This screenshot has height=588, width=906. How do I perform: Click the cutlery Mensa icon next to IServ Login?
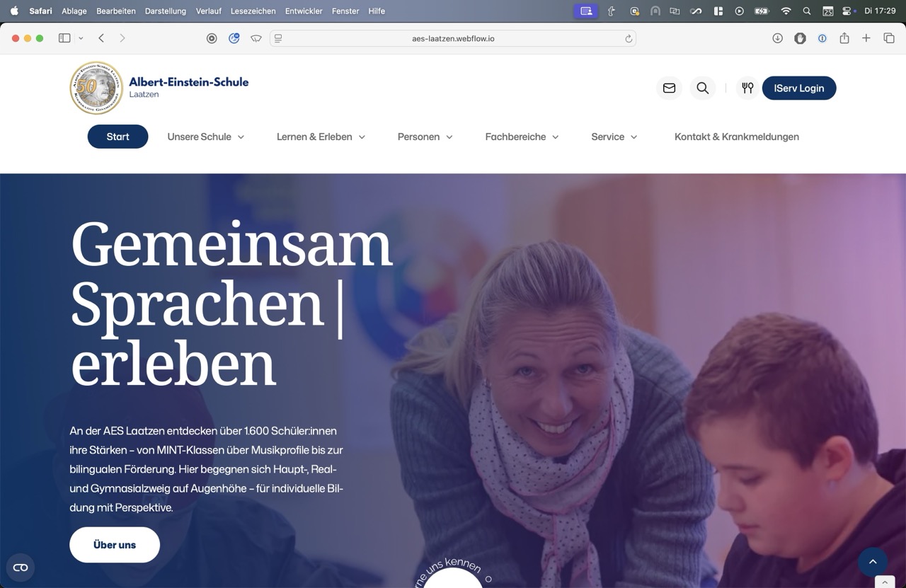pyautogui.click(x=747, y=88)
